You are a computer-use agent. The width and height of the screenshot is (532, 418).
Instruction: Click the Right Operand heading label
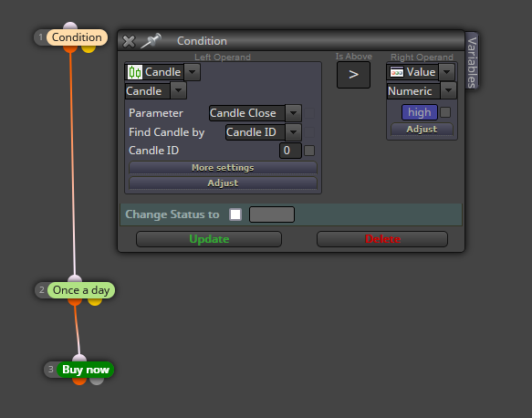422,57
